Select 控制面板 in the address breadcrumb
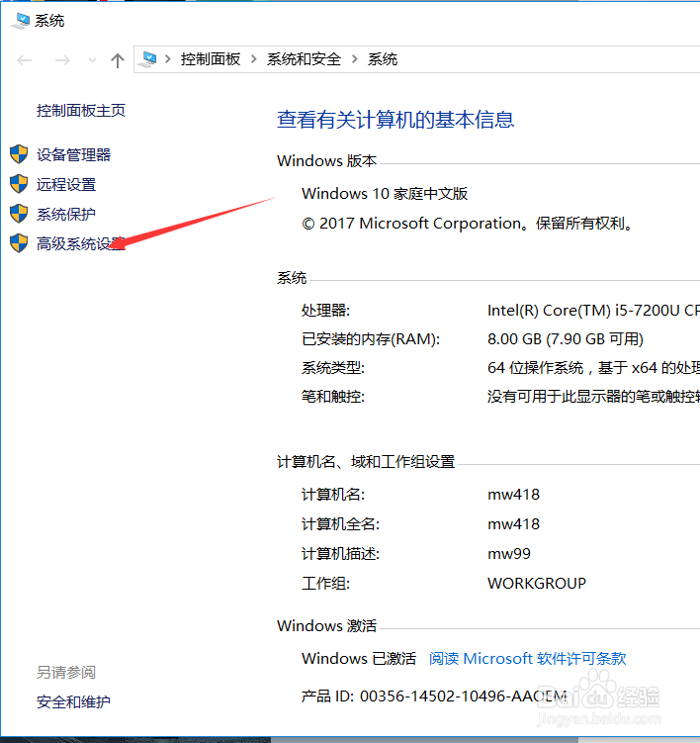The height and width of the screenshot is (743, 700). click(211, 59)
